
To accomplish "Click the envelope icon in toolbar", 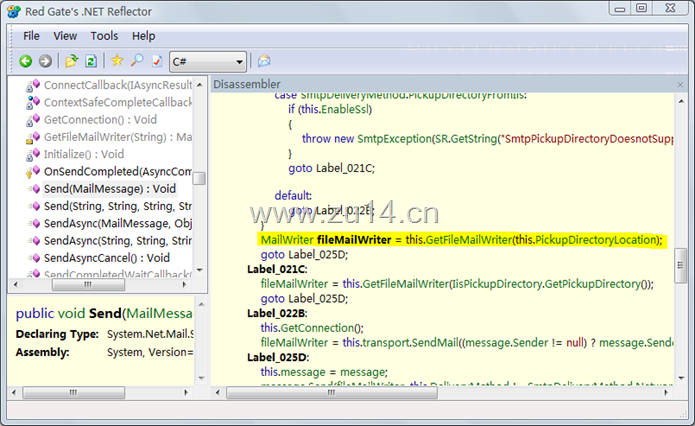I will point(264,61).
